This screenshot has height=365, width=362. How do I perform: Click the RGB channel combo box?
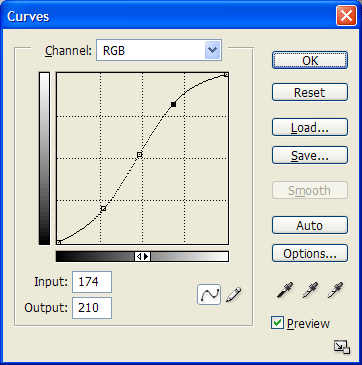[x=159, y=50]
